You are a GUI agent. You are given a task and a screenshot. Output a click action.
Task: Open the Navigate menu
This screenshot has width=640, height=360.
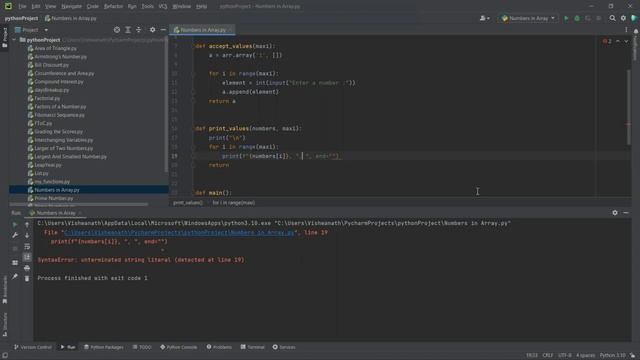click(71, 7)
